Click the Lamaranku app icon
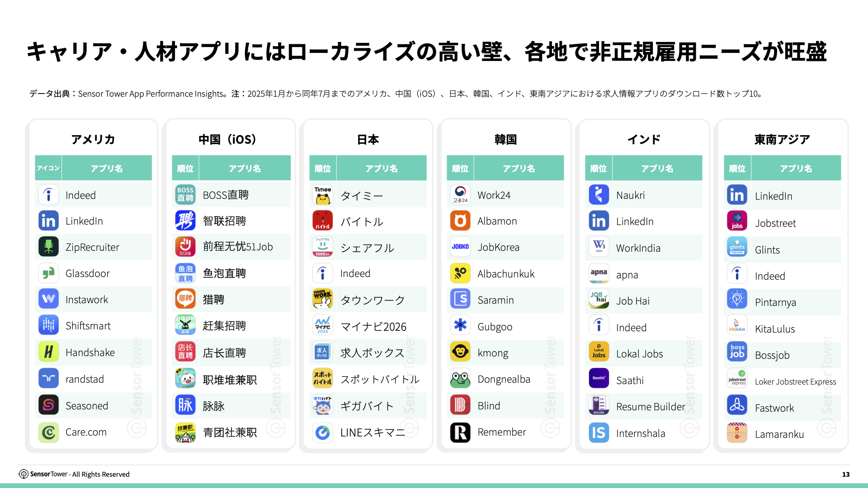The height and width of the screenshot is (488, 868). coord(737,433)
